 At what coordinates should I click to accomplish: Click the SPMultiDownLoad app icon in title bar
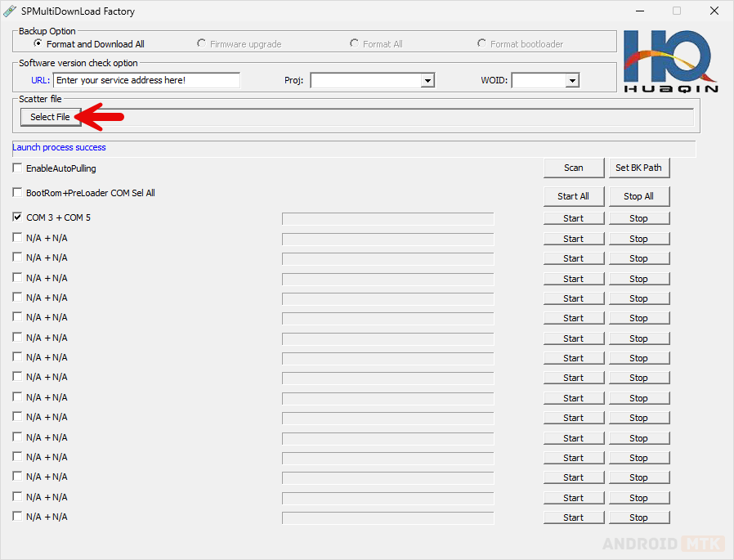(10, 11)
